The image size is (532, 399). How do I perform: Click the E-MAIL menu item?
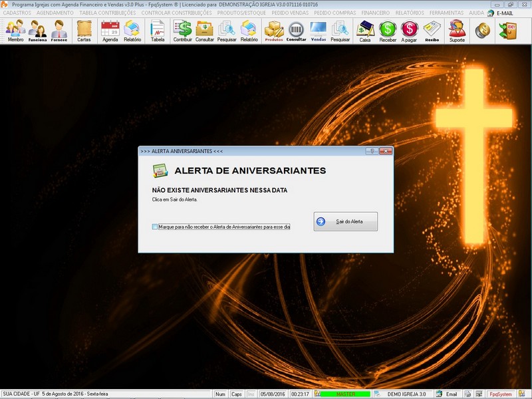point(501,13)
